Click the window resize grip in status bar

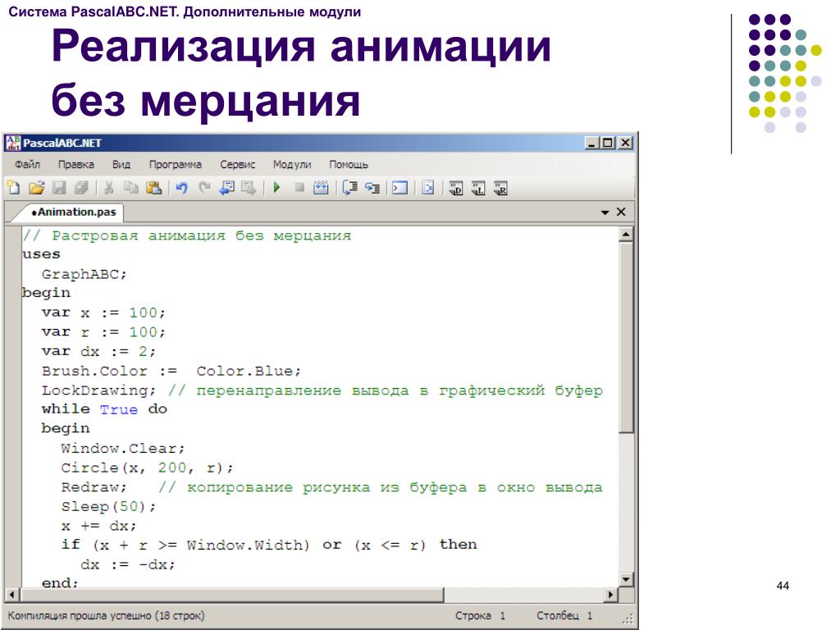pyautogui.click(x=628, y=619)
